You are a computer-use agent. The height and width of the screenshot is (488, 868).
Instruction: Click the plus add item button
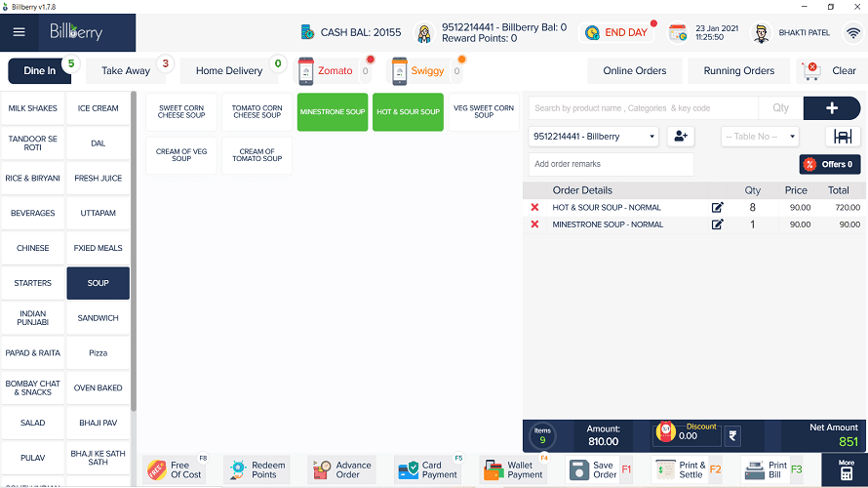pos(832,108)
